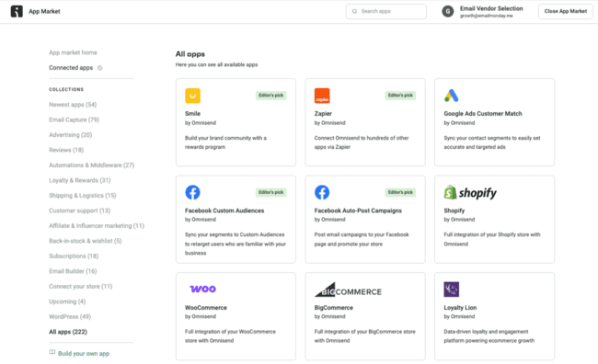Open Connected apps

pyautogui.click(x=71, y=68)
